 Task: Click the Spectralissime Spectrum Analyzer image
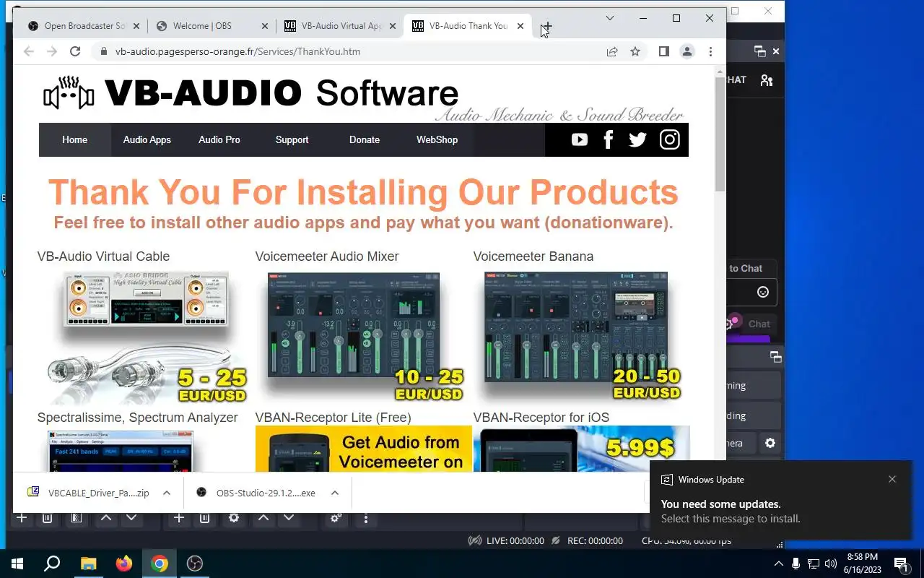point(121,451)
